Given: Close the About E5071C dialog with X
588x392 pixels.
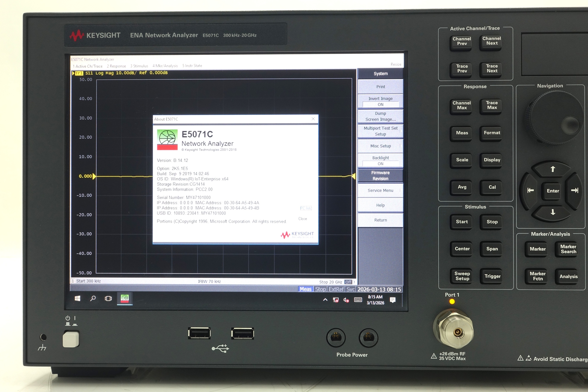Looking at the screenshot, I should pos(313,119).
